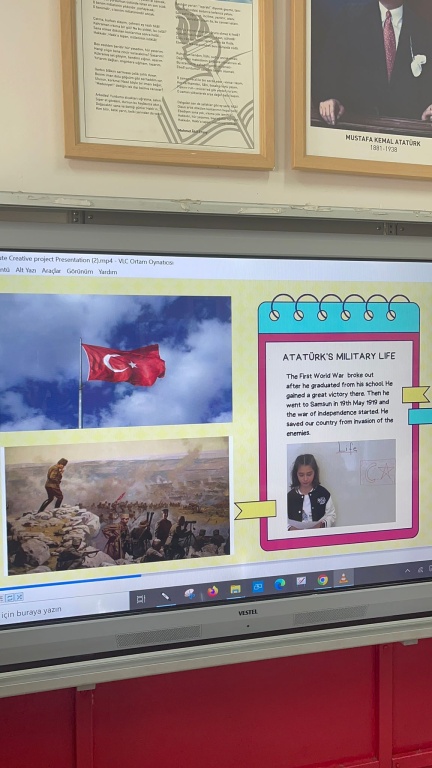Open the blue remote-desktop taskbar icon
The width and height of the screenshot is (432, 768).
point(258,587)
